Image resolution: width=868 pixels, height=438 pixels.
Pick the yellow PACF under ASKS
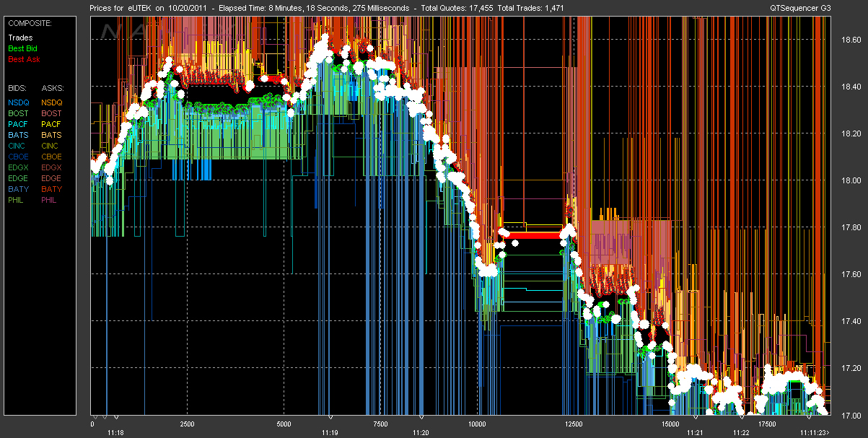coord(52,124)
